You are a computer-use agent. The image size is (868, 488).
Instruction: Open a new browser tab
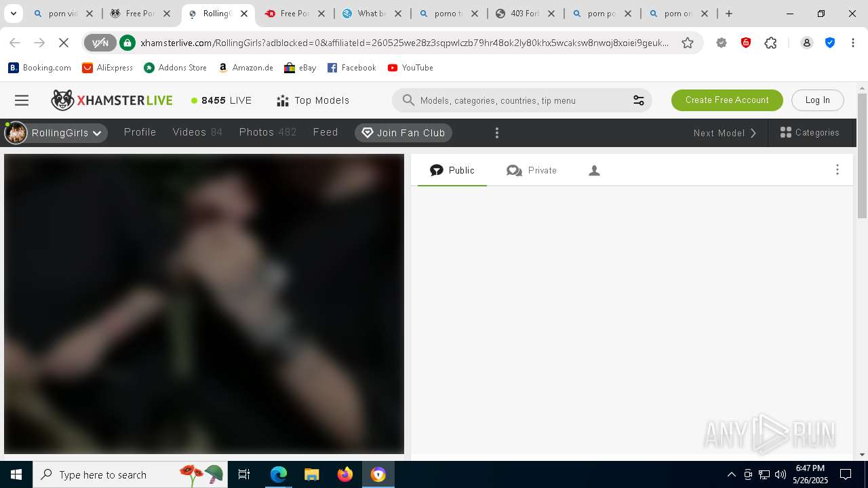[x=729, y=14]
